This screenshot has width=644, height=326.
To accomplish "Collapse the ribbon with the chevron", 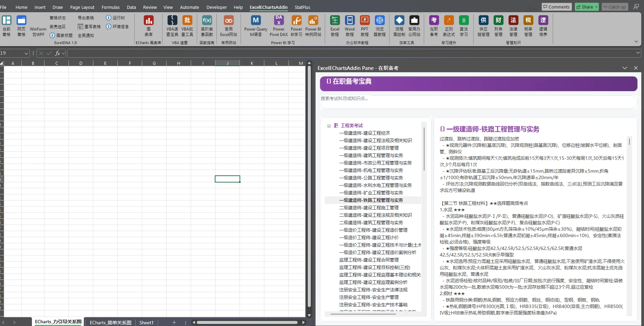I will [x=636, y=41].
